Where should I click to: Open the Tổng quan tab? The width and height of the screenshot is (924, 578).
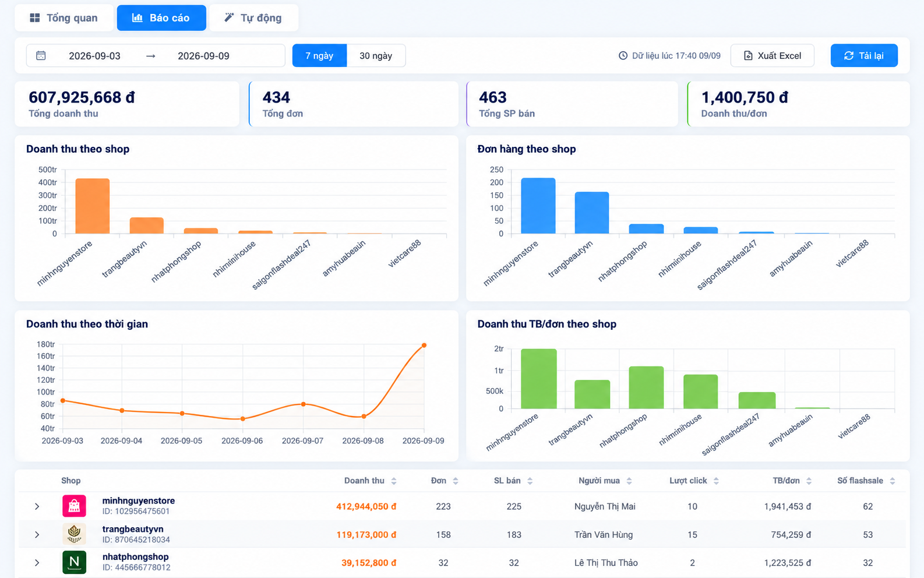coord(64,18)
